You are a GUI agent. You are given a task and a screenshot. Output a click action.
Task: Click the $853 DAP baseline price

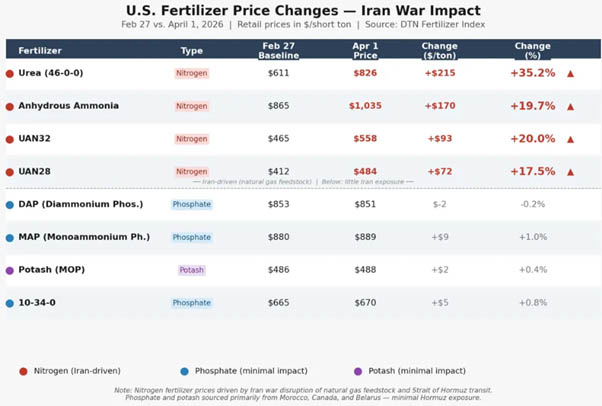[278, 204]
